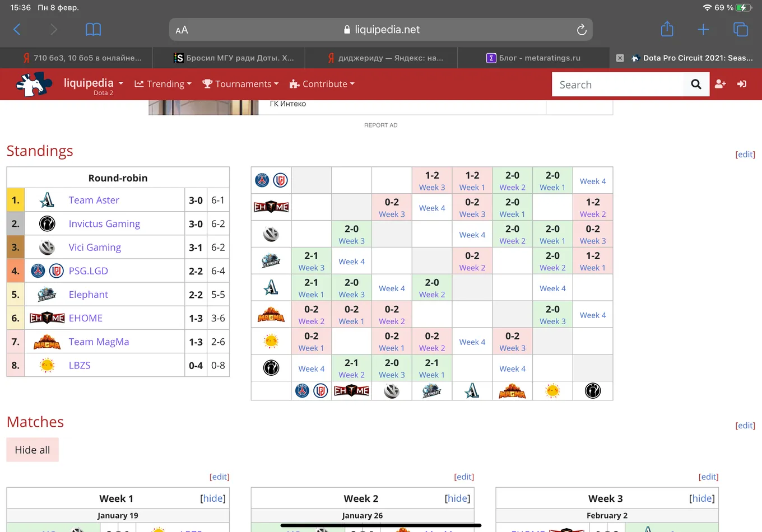Click the 6-1 game score in Team Aster row

pyautogui.click(x=218, y=200)
